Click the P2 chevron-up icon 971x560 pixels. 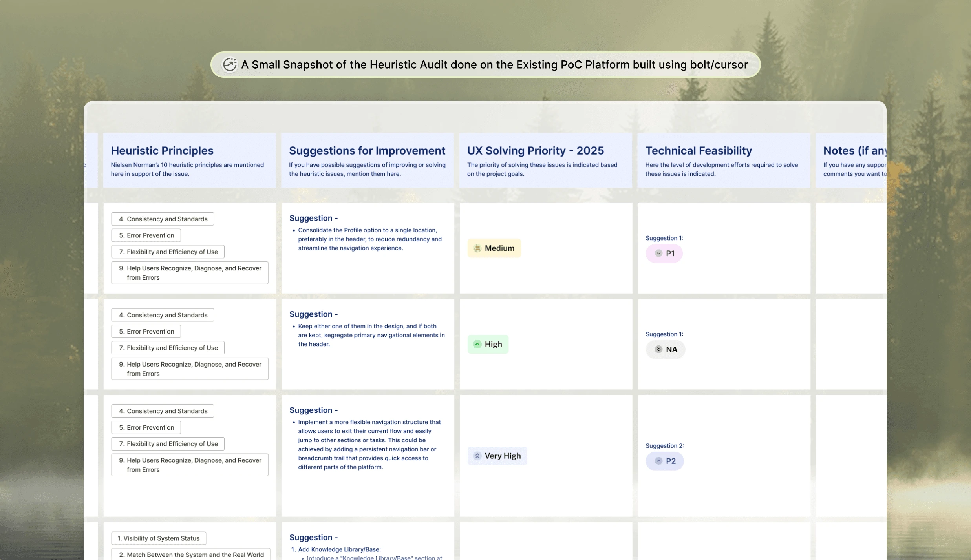pyautogui.click(x=658, y=461)
